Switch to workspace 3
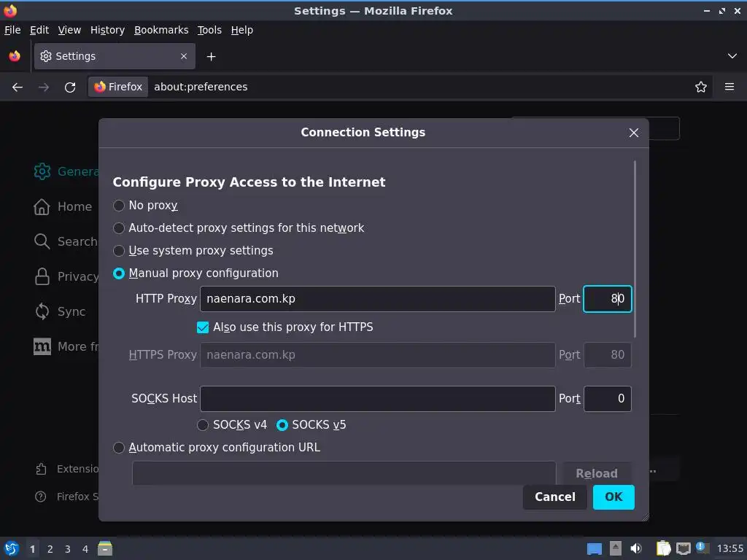Viewport: 747px width, 560px height. tap(68, 549)
